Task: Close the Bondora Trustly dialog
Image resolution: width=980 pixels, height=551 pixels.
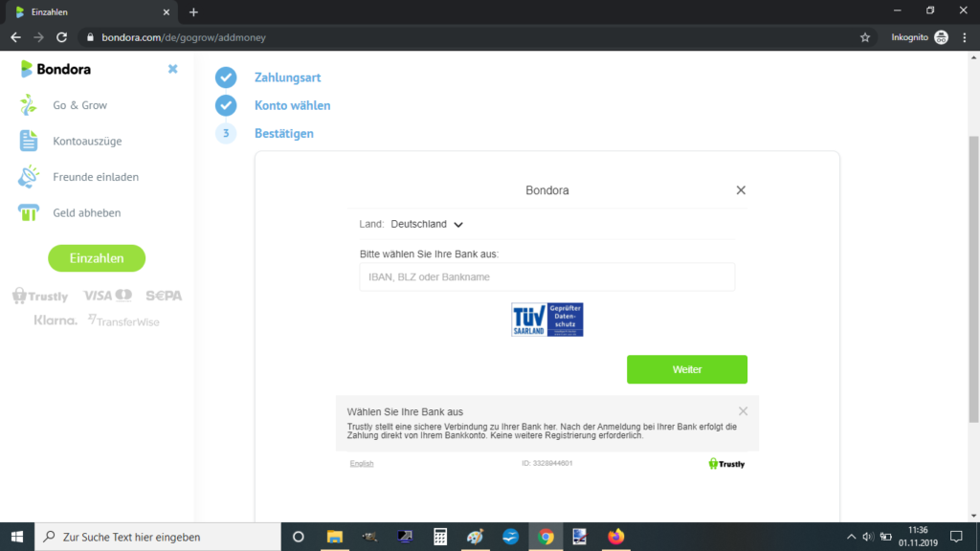Action: (x=741, y=190)
